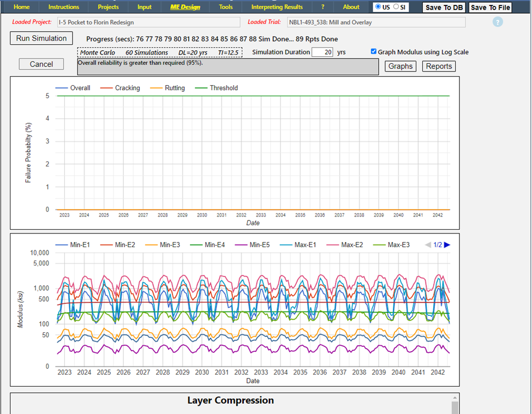The width and height of the screenshot is (532, 414).
Task: Go to next legend page arrow
Action: [x=447, y=245]
